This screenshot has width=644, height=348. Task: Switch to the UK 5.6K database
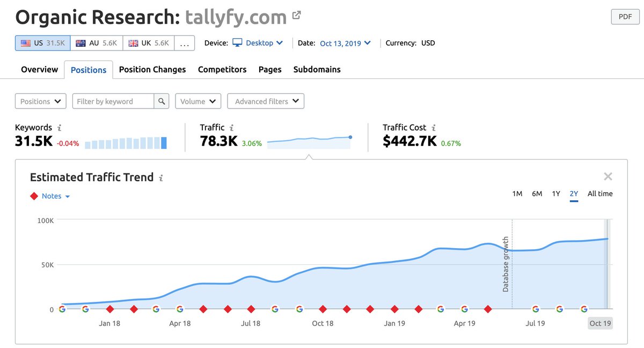(149, 43)
